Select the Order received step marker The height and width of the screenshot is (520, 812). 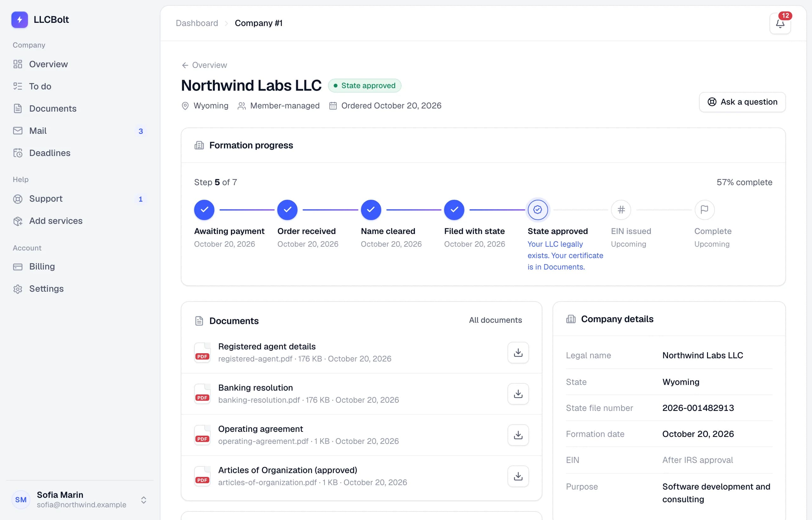[x=287, y=210]
